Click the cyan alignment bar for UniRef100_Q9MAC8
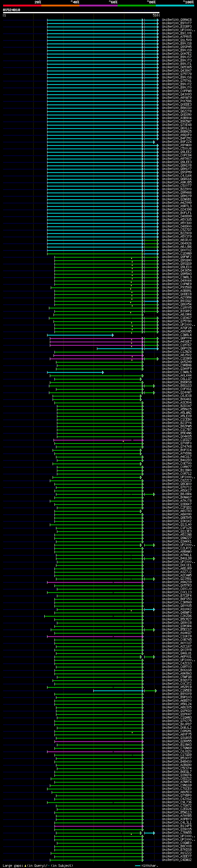The image size is (197, 868). [x=95, y=20]
